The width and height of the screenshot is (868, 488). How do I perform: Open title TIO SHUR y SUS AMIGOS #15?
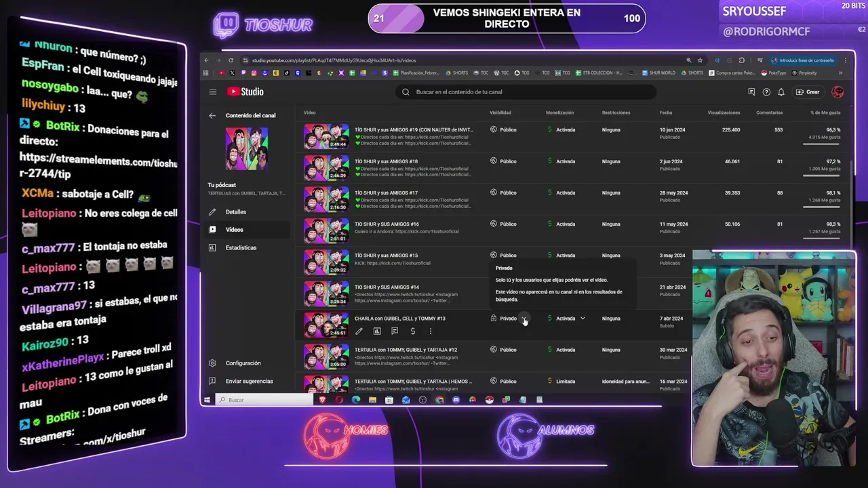click(386, 256)
